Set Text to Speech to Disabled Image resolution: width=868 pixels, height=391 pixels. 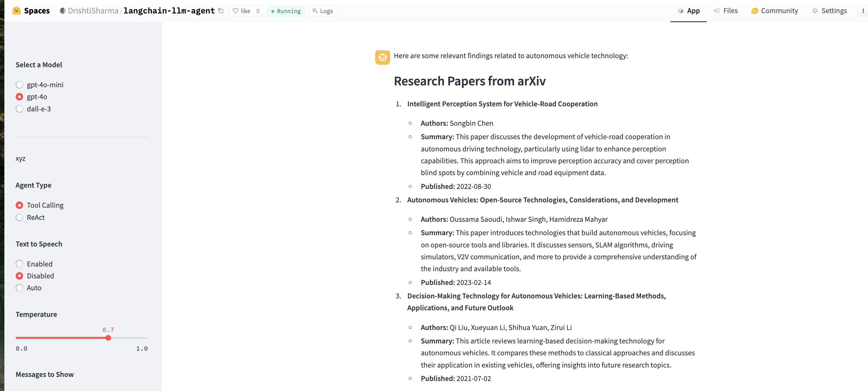pyautogui.click(x=35, y=276)
